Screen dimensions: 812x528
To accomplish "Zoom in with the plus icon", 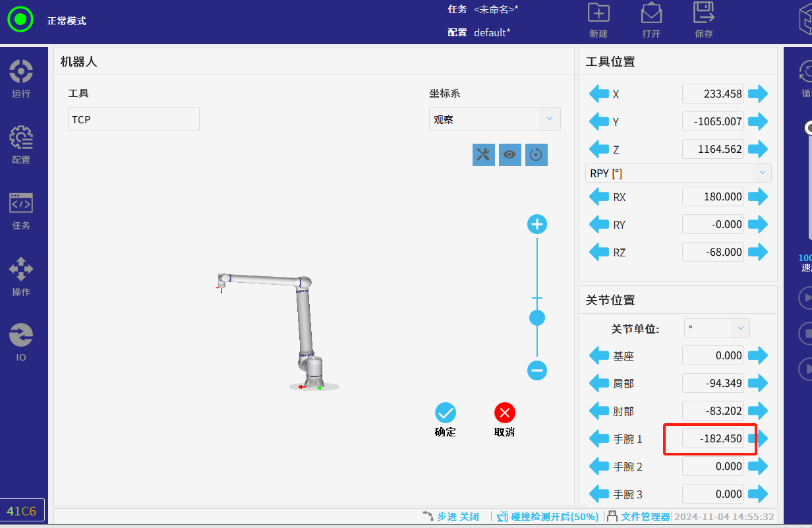I will click(537, 225).
